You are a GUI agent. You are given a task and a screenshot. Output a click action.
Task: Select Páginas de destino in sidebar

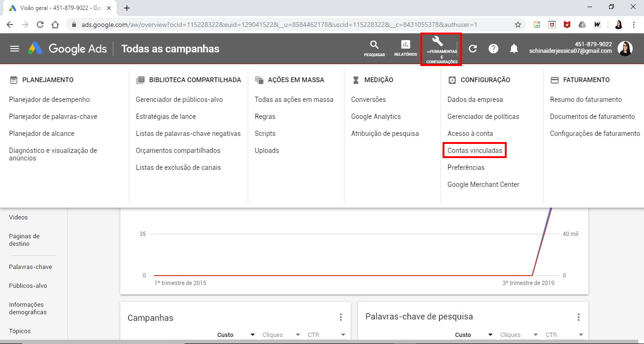[24, 240]
